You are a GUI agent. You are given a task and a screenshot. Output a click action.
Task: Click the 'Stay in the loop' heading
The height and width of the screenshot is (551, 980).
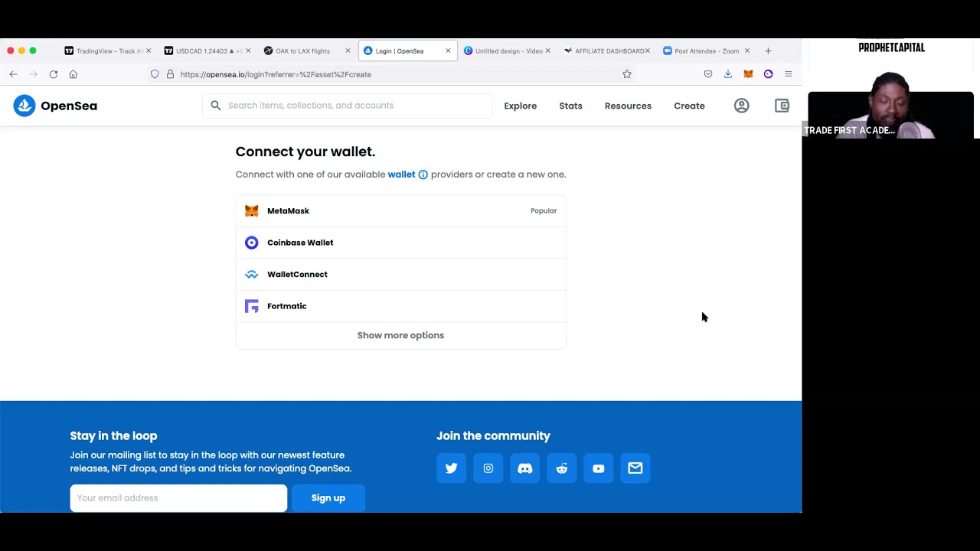point(113,435)
